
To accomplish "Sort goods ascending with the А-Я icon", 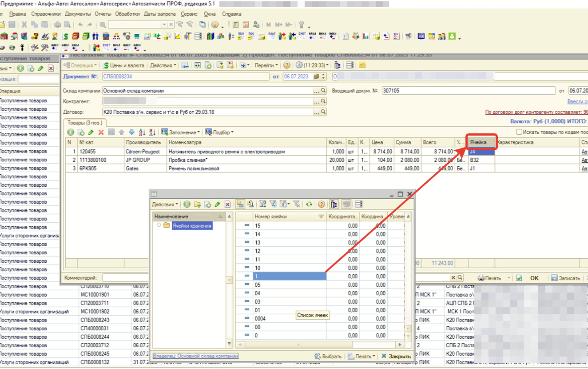I will [142, 132].
